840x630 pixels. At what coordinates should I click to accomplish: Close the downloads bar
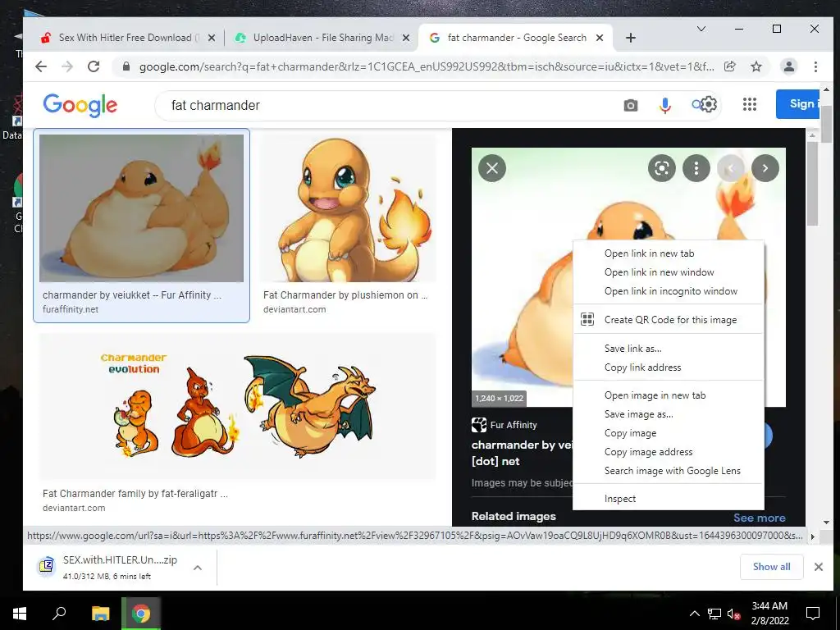coord(818,567)
